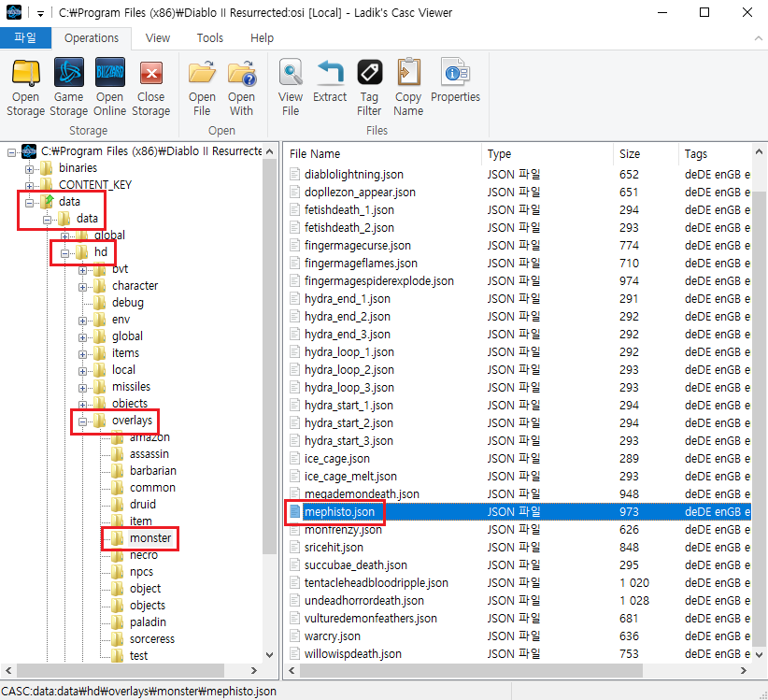Select the common folder in tree
Viewport: 768px width, 700px height.
coord(152,488)
